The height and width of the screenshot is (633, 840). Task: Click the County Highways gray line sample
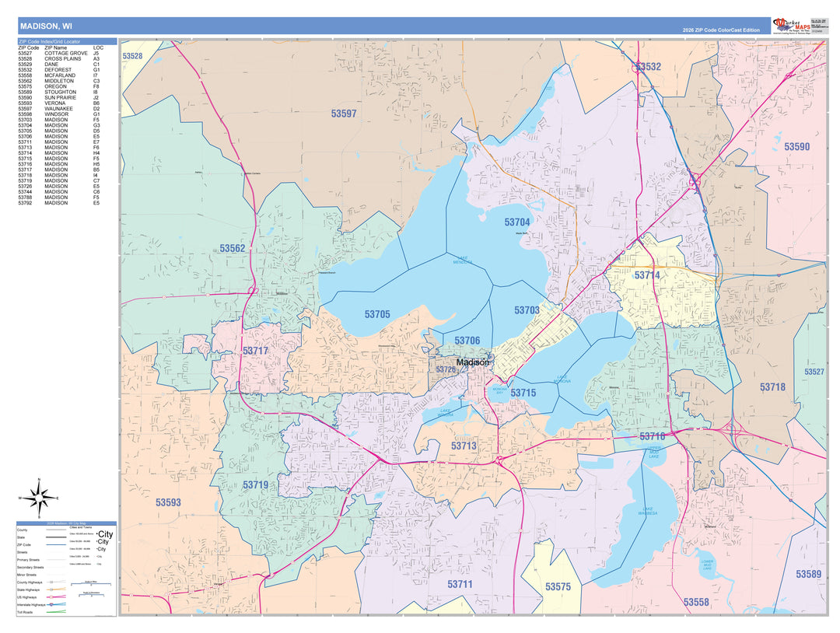click(56, 582)
